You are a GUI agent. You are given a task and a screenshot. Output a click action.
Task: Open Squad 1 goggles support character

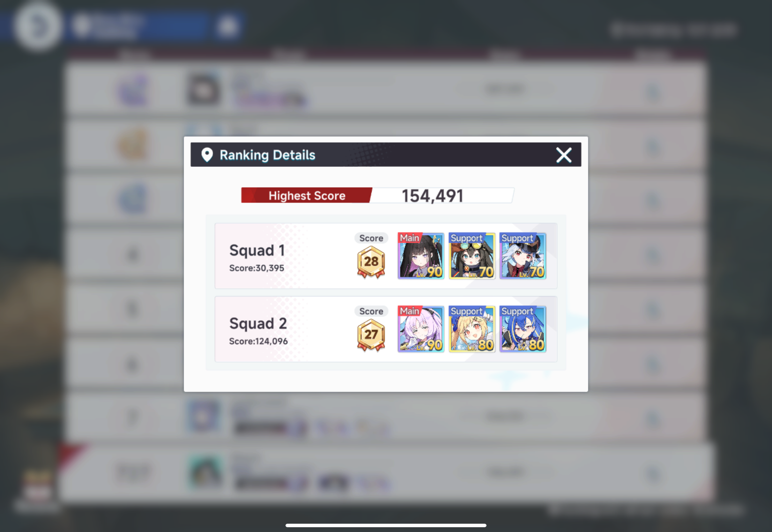[472, 256]
